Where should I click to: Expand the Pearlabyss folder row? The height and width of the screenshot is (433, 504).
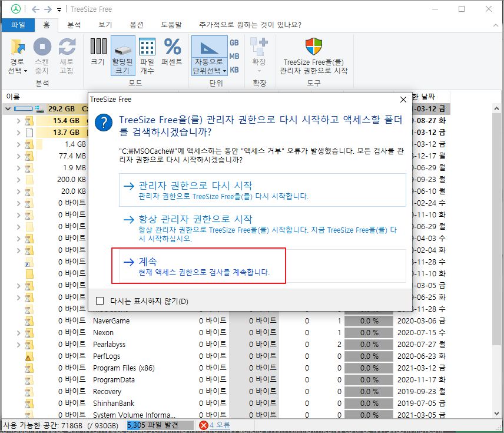pyautogui.click(x=19, y=345)
